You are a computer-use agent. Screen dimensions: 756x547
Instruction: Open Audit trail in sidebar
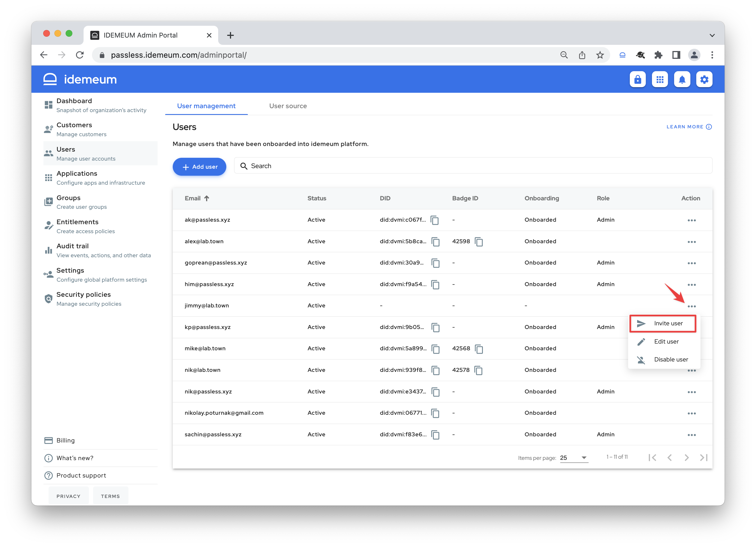click(100, 251)
